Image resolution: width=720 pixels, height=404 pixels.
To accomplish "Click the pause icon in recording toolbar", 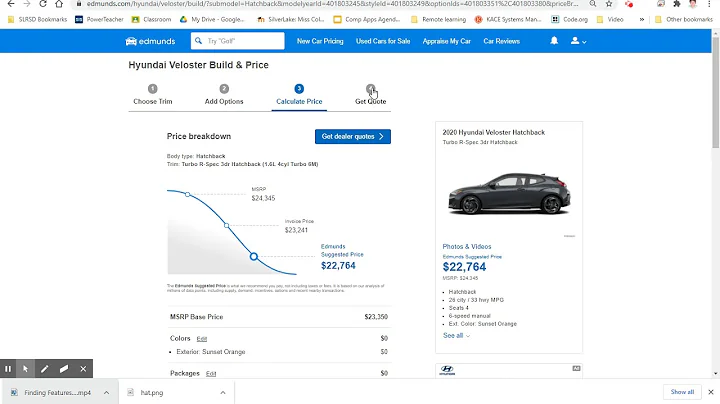I will pyautogui.click(x=8, y=369).
